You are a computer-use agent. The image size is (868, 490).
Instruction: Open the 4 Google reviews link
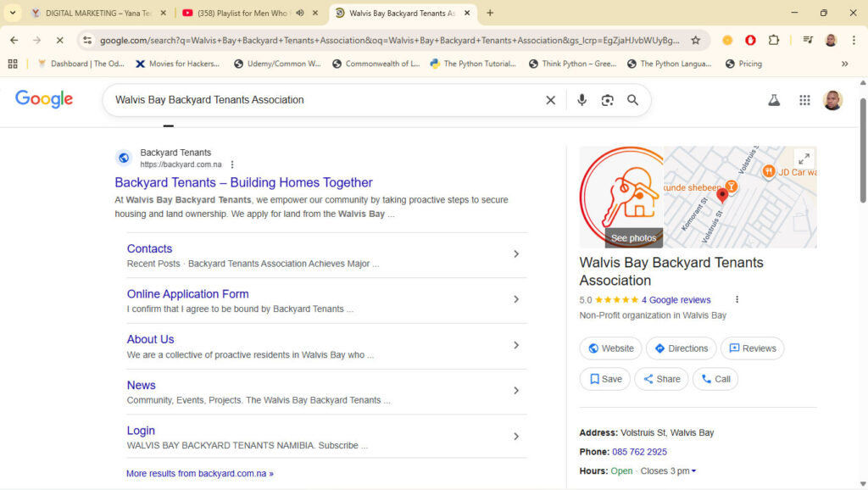(676, 300)
